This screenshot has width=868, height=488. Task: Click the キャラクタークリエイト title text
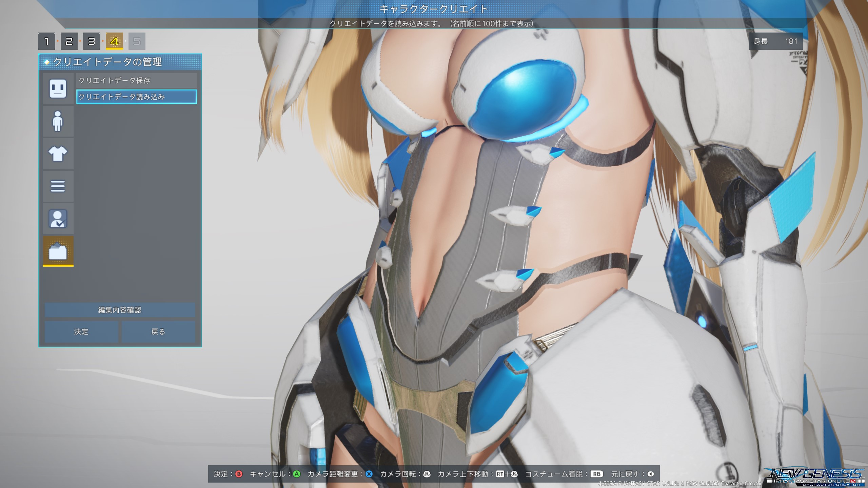click(x=434, y=9)
